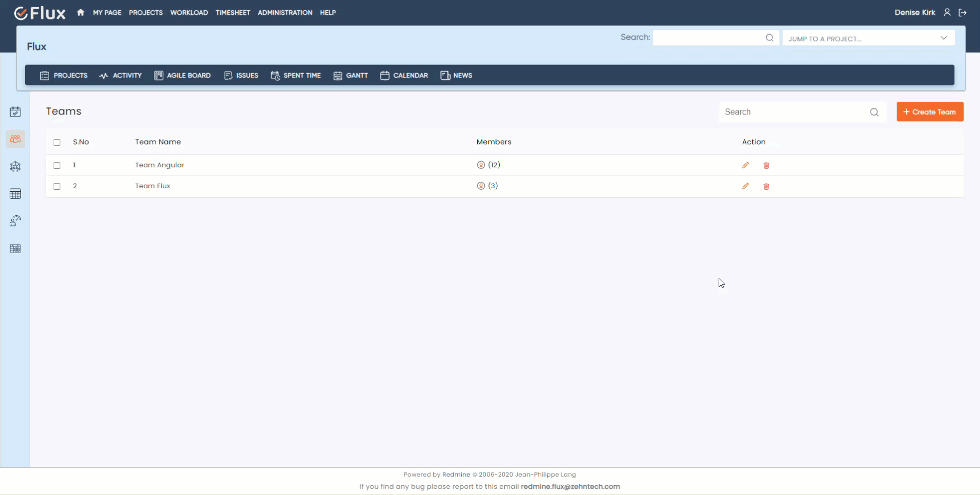Edit Team Flux with the pencil icon

click(745, 186)
